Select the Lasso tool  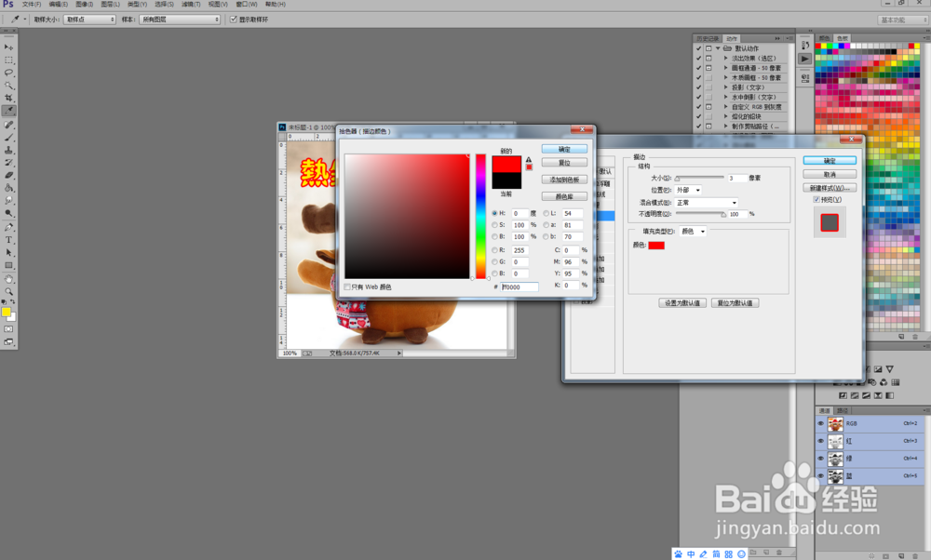click(9, 73)
